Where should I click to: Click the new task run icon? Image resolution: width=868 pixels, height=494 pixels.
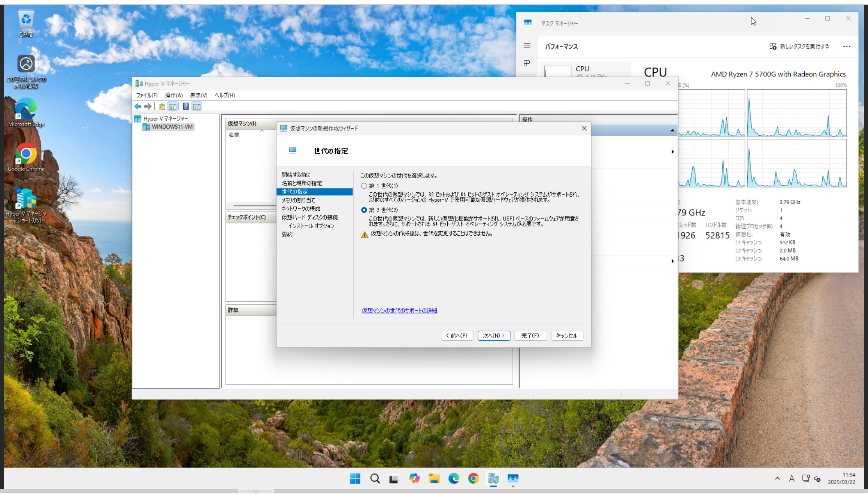tap(772, 46)
